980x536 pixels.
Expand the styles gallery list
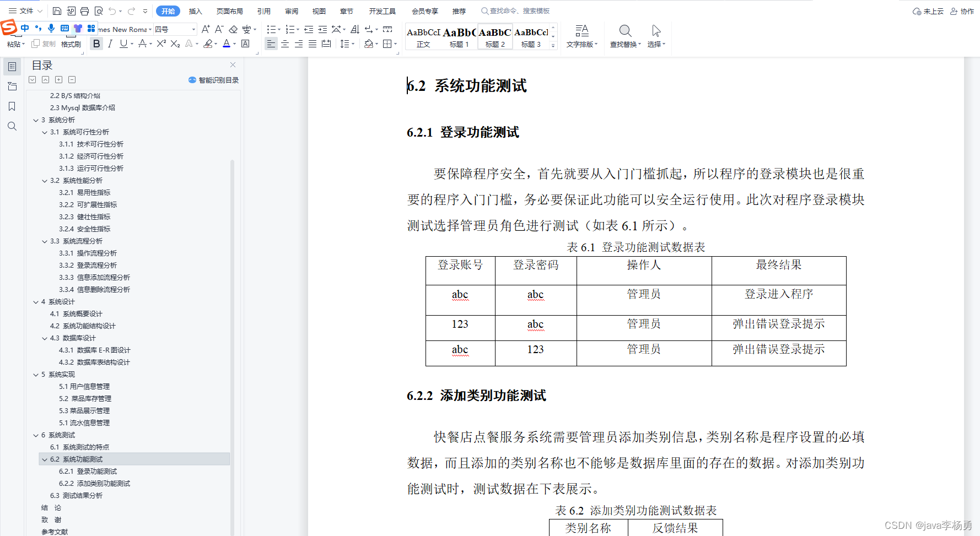tap(553, 45)
